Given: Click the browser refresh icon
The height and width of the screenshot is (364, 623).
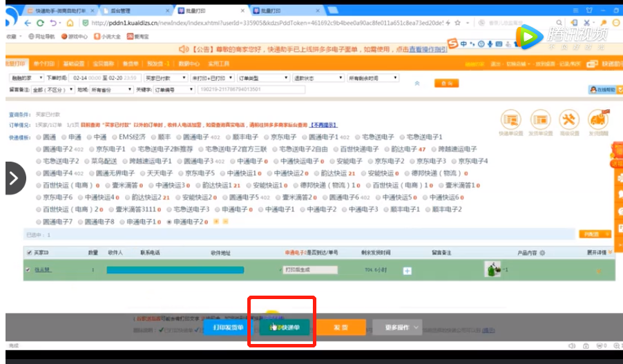Looking at the screenshot, I should click(40, 23).
